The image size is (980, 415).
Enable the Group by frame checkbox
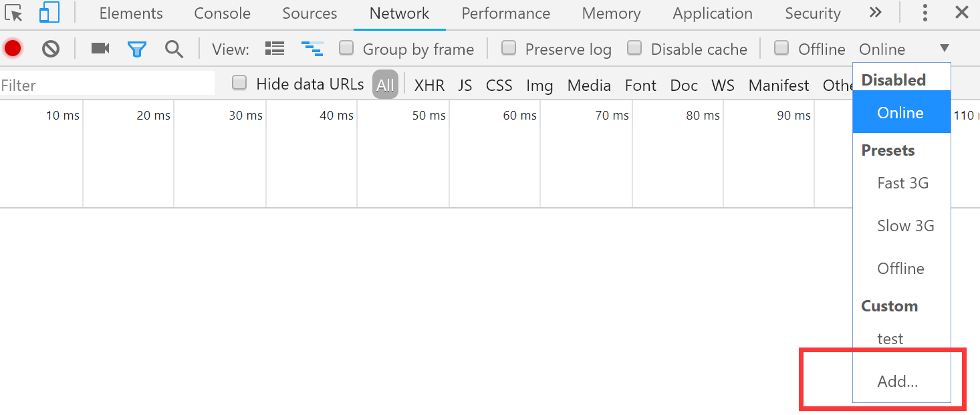346,47
